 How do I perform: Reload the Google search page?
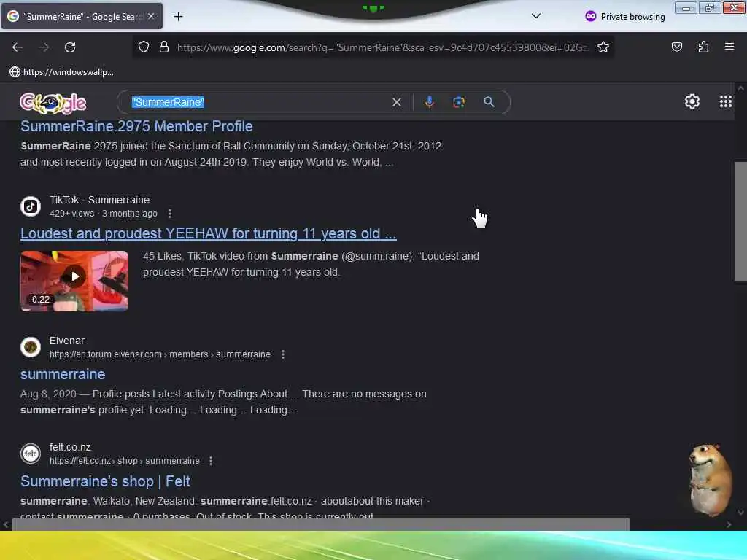pyautogui.click(x=70, y=47)
